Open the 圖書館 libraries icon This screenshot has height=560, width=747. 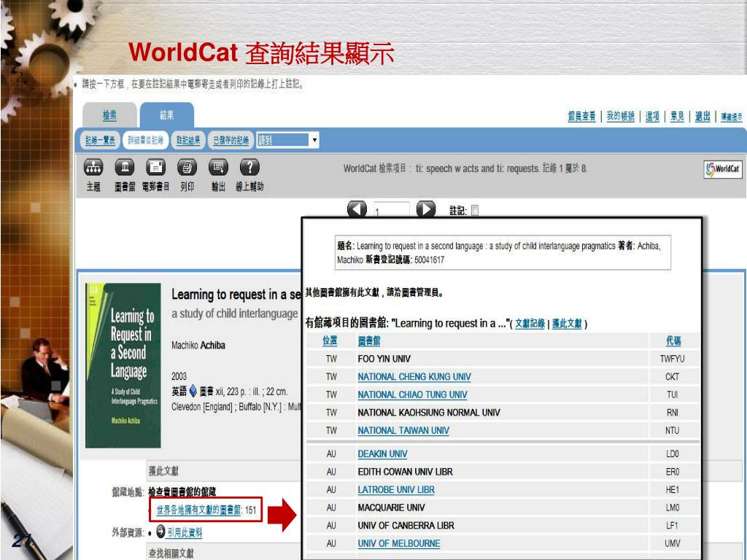tap(125, 168)
